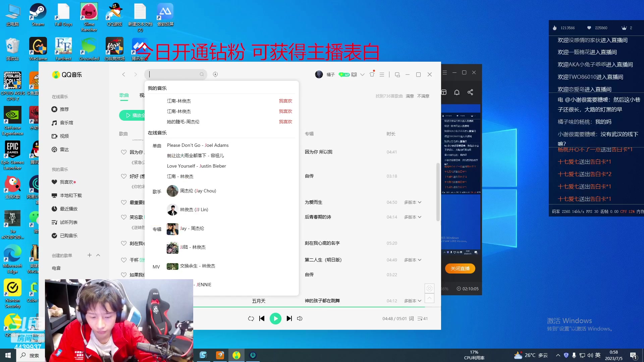Click the user avatar 橘子

319,74
